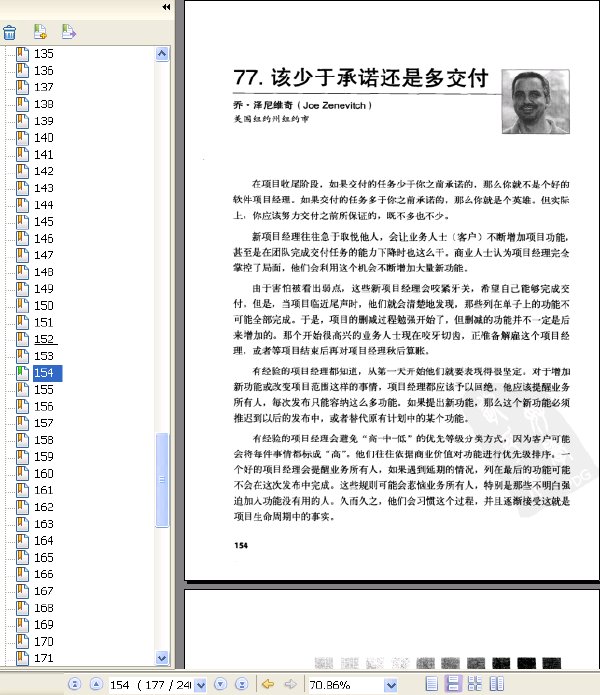The width and height of the screenshot is (600, 695).
Task: Open bookmark 170
Action: pos(43,641)
